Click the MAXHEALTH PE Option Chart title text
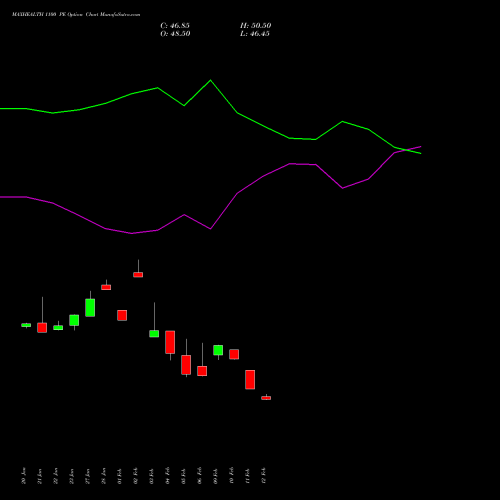Image resolution: width=500 pixels, height=500 pixels. (x=76, y=15)
